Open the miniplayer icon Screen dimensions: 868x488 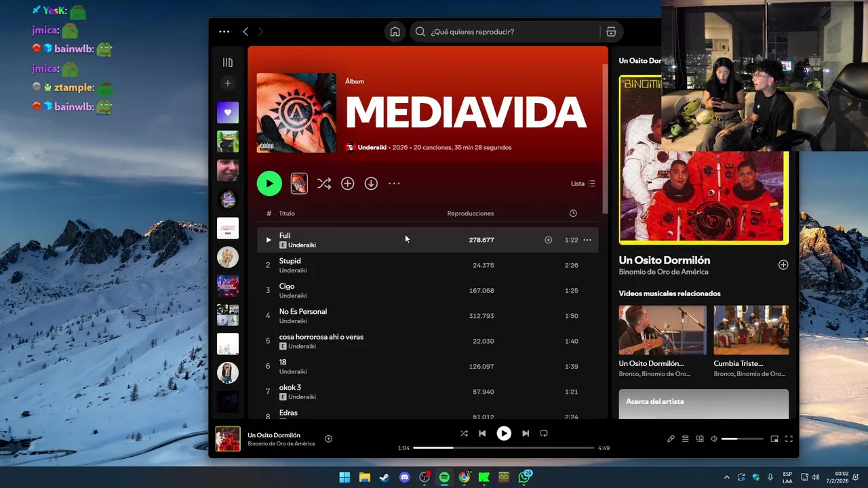click(774, 439)
